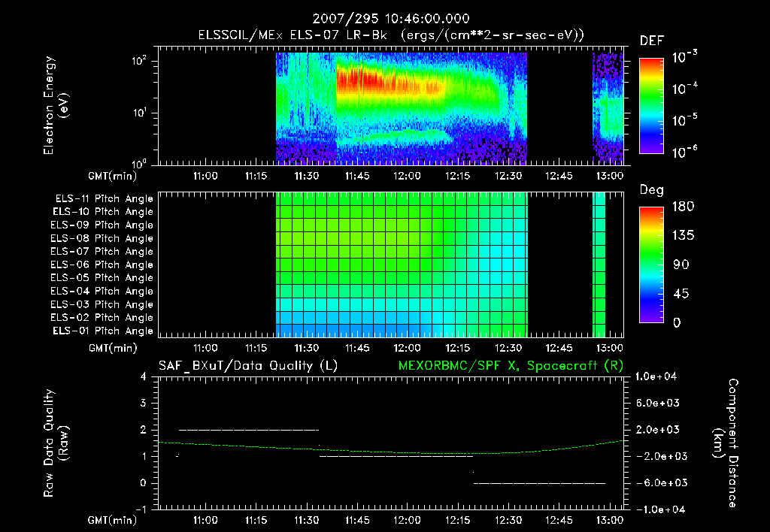Select the Component Distance (km) axis label
Screen dimensions: 770x532
[726, 443]
